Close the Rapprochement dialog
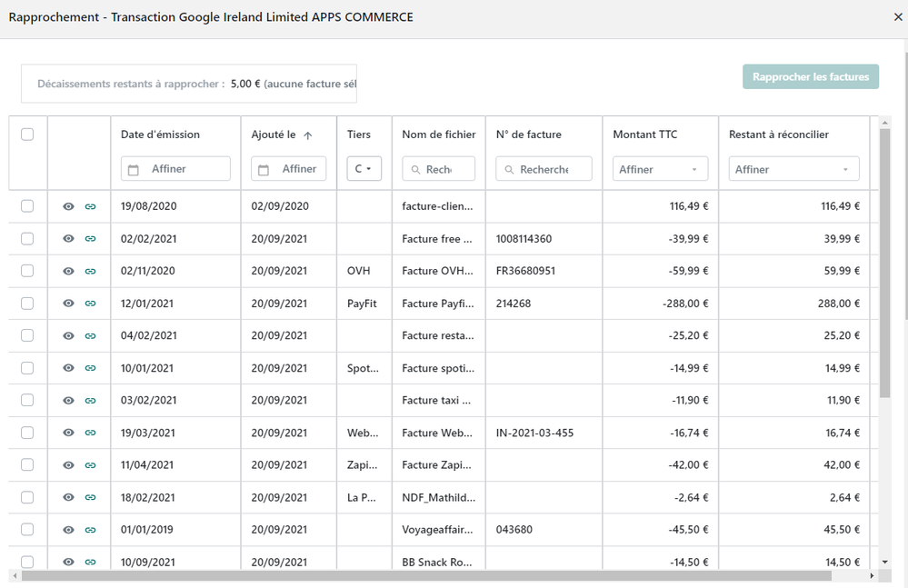This screenshot has width=908, height=588. click(898, 17)
